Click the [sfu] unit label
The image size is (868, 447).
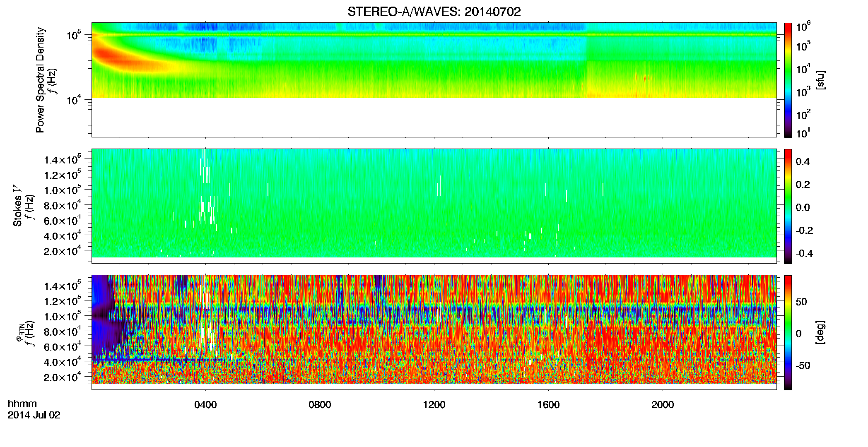point(820,80)
